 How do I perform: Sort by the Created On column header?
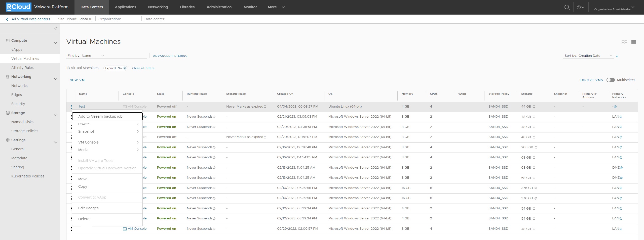tap(285, 94)
